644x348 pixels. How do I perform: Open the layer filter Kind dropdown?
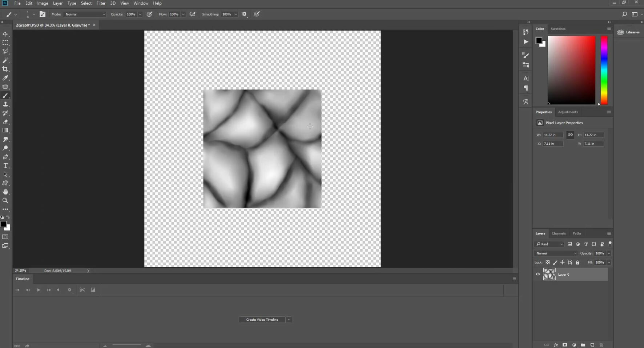(549, 244)
